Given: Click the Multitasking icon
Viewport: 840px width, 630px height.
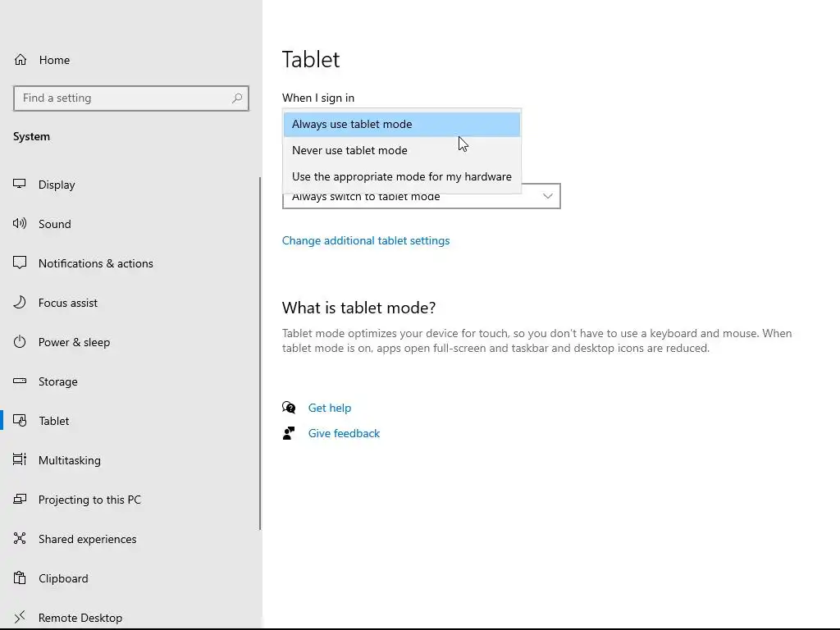Looking at the screenshot, I should [x=21, y=460].
